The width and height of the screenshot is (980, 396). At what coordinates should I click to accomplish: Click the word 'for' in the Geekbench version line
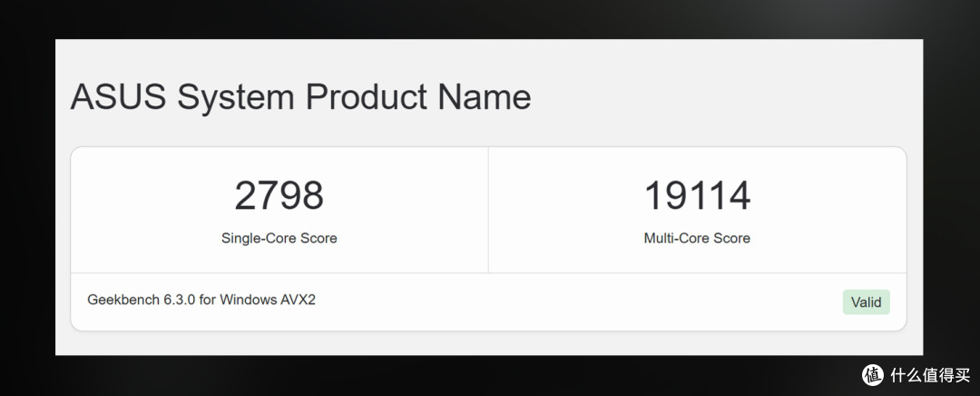coord(208,300)
